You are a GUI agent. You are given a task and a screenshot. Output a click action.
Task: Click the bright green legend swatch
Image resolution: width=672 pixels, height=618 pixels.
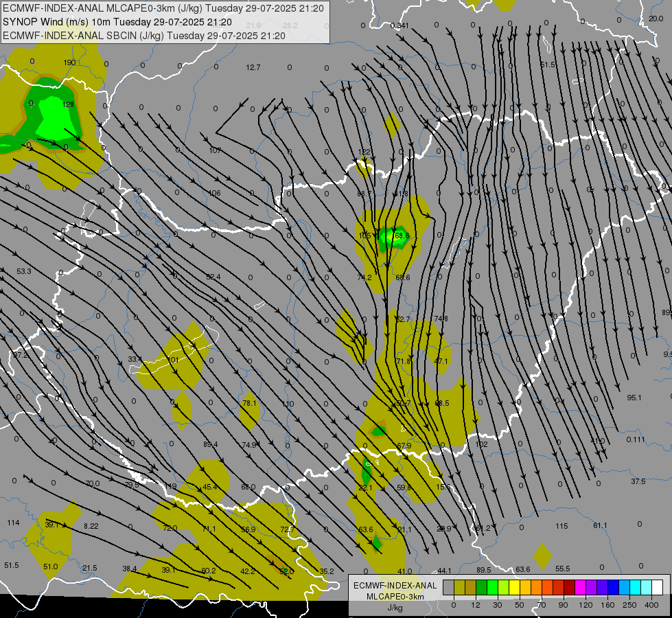[x=492, y=588]
